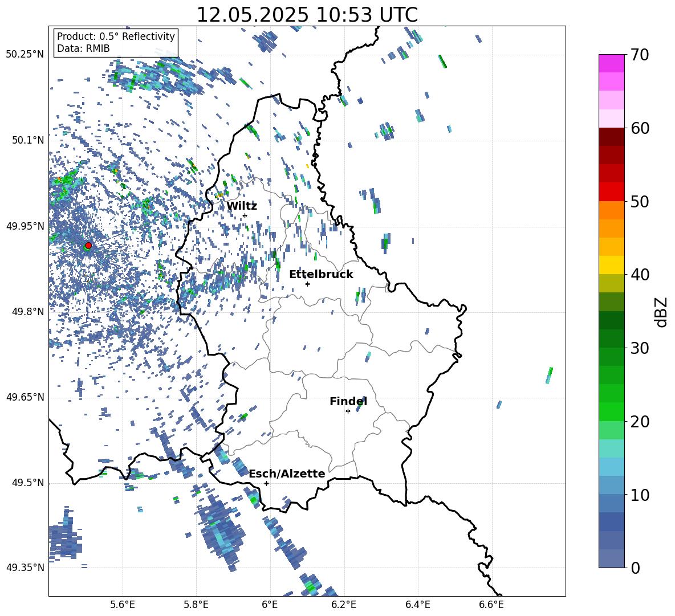Click the 49.95°N latitude label

click(25, 226)
